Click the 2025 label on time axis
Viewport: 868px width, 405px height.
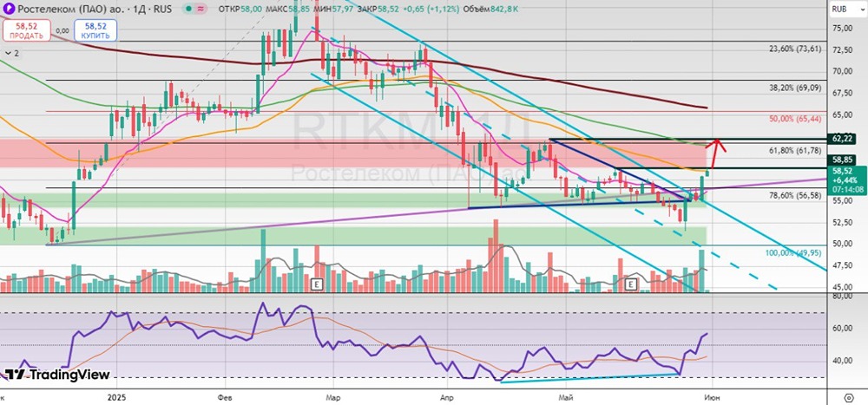point(117,397)
